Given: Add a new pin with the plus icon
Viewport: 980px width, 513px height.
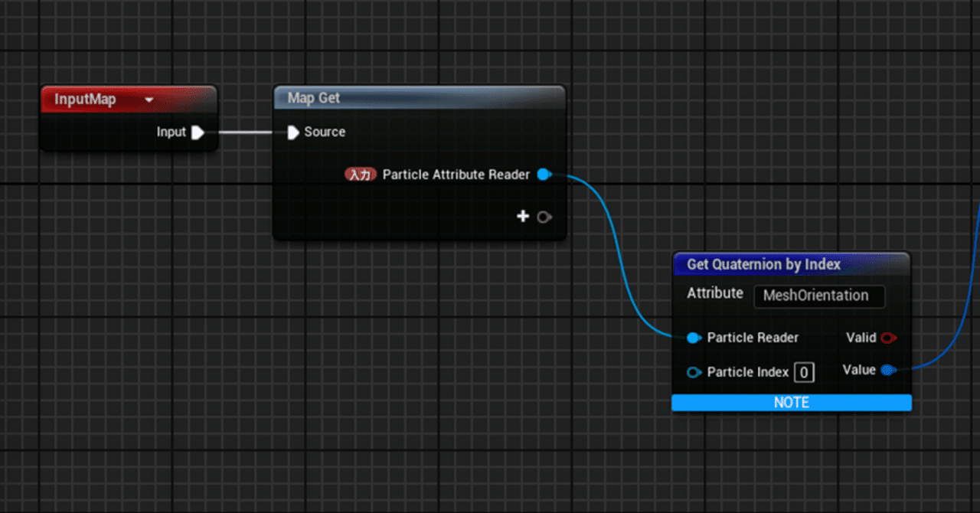Looking at the screenshot, I should click(x=523, y=217).
